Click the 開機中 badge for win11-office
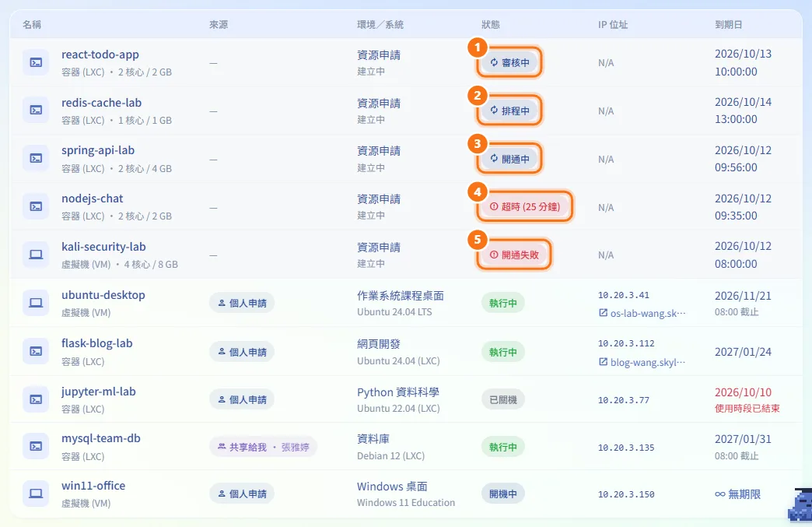The image size is (812, 527). pyautogui.click(x=503, y=494)
